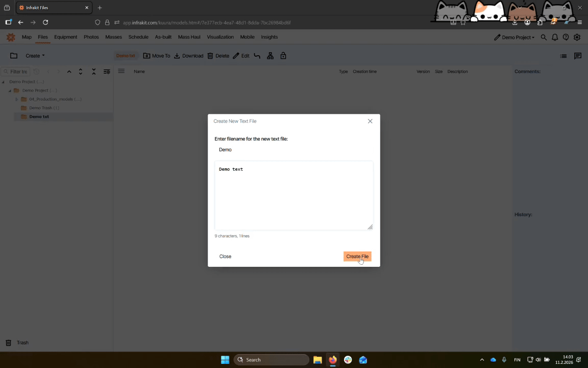588x368 pixels.
Task: Open the help question mark icon
Action: pyautogui.click(x=566, y=37)
